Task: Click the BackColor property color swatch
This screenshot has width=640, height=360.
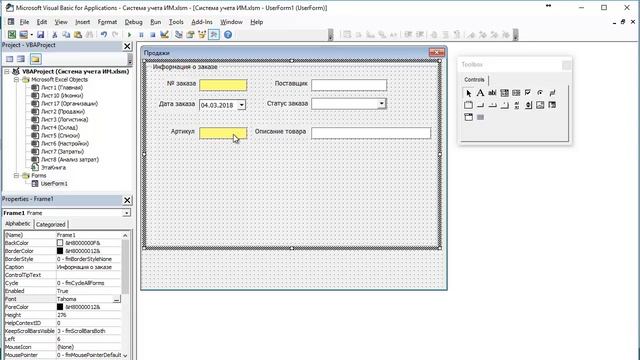Action: point(60,243)
